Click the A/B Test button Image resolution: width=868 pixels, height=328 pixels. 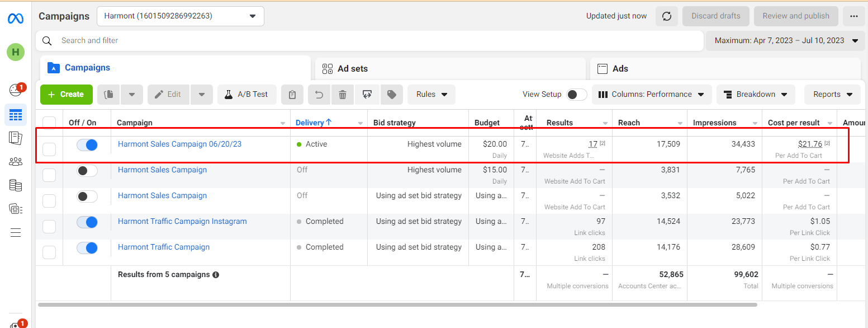pyautogui.click(x=246, y=95)
